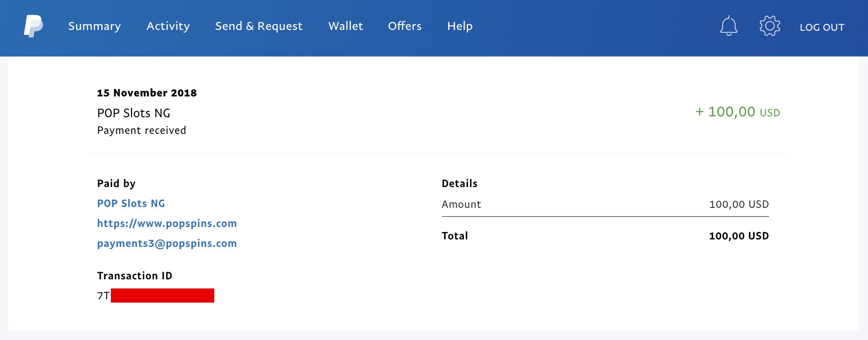Click the + 100,00 USD amount
868x340 pixels.
click(738, 112)
